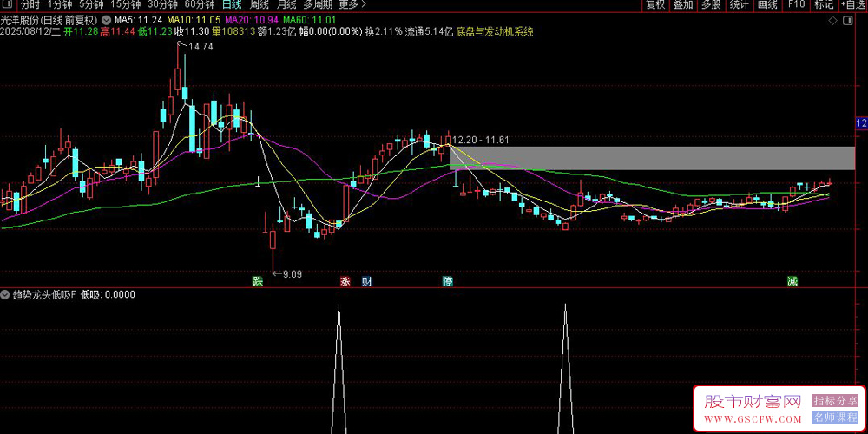The width and height of the screenshot is (868, 434).
Task: Click the MA10: 11.05 label
Action: click(x=194, y=21)
